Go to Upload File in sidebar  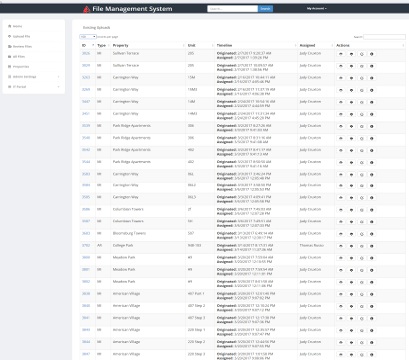[x=34, y=36]
